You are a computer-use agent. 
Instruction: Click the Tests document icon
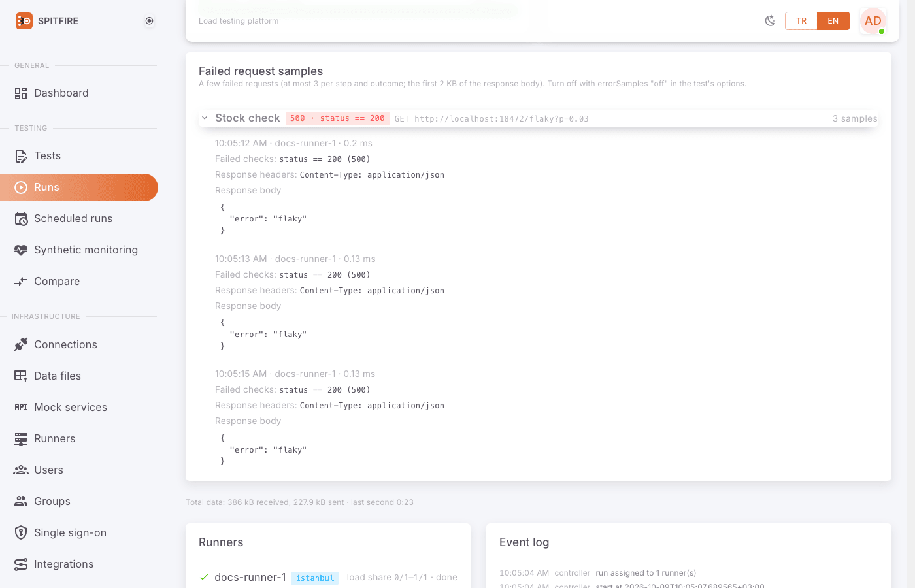[x=21, y=156]
